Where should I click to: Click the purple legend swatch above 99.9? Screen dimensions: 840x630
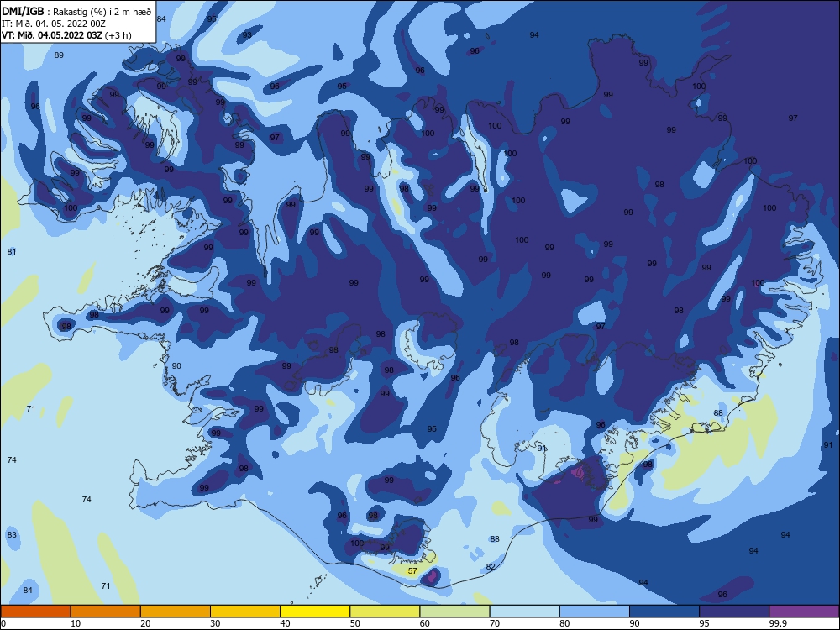click(x=804, y=612)
